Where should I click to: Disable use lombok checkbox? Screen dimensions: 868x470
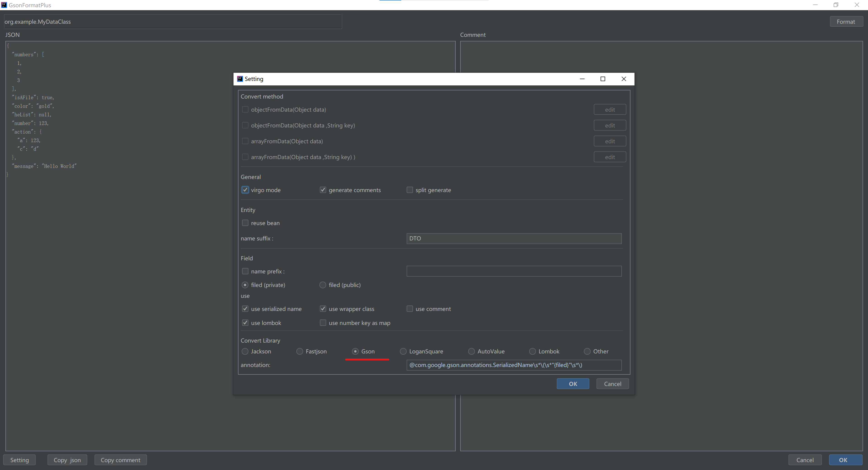pos(245,323)
